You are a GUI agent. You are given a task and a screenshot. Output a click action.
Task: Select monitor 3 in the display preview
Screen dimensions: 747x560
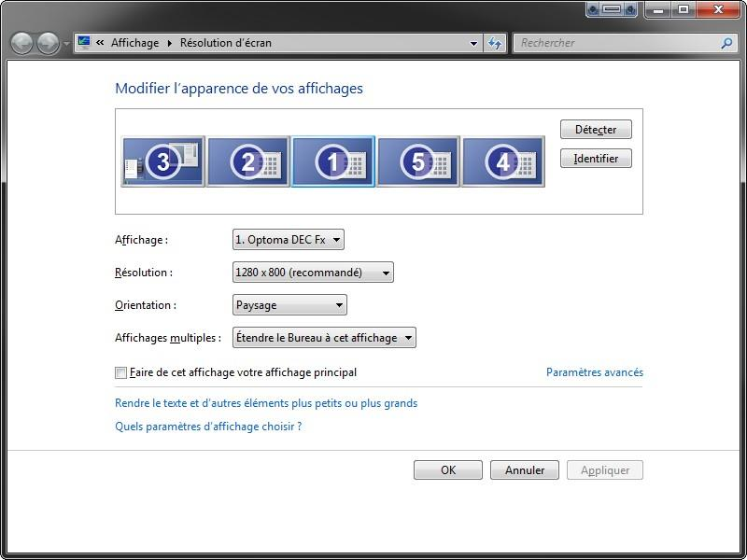[163, 161]
